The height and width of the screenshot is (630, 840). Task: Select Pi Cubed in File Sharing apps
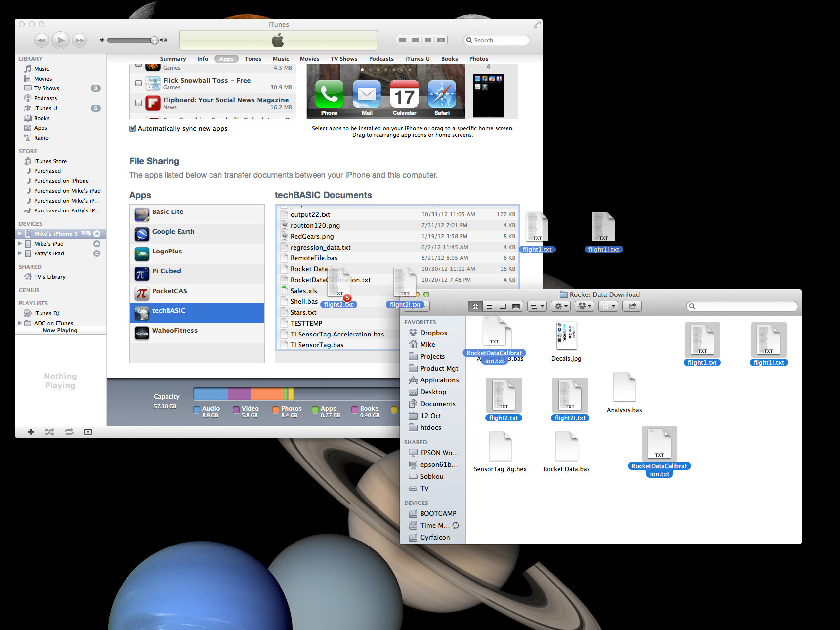tap(197, 274)
